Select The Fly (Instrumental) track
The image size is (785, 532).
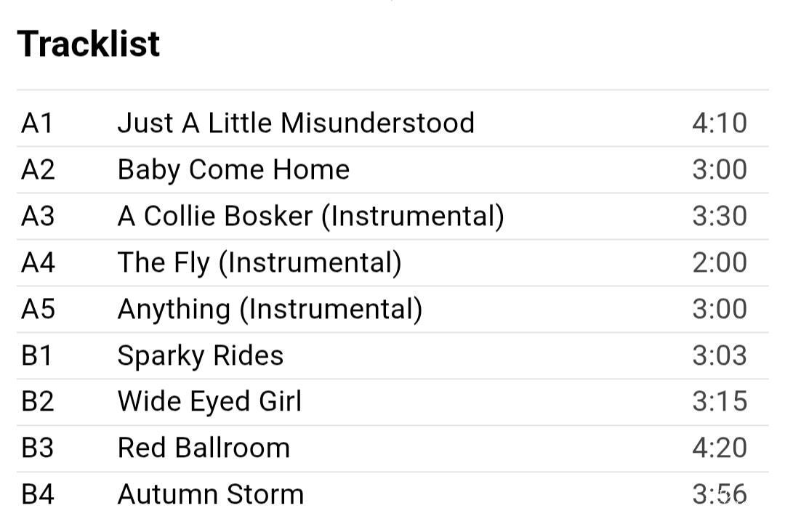[259, 262]
